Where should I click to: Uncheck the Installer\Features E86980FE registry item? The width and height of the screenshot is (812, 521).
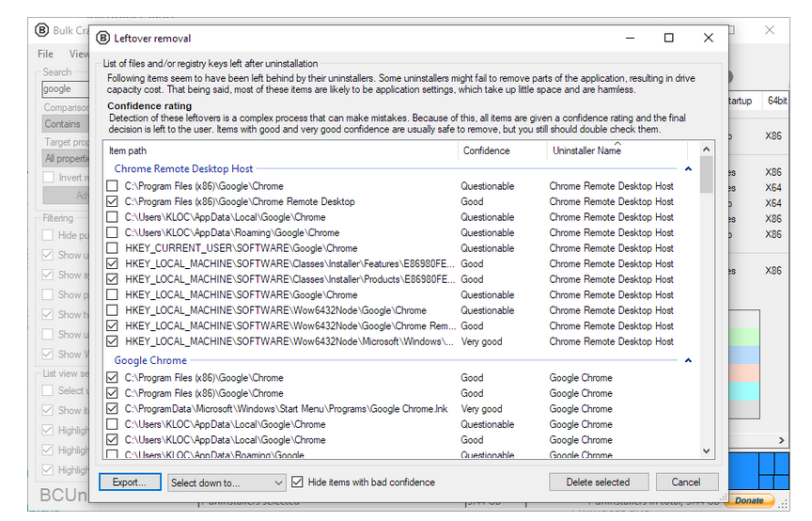click(112, 263)
